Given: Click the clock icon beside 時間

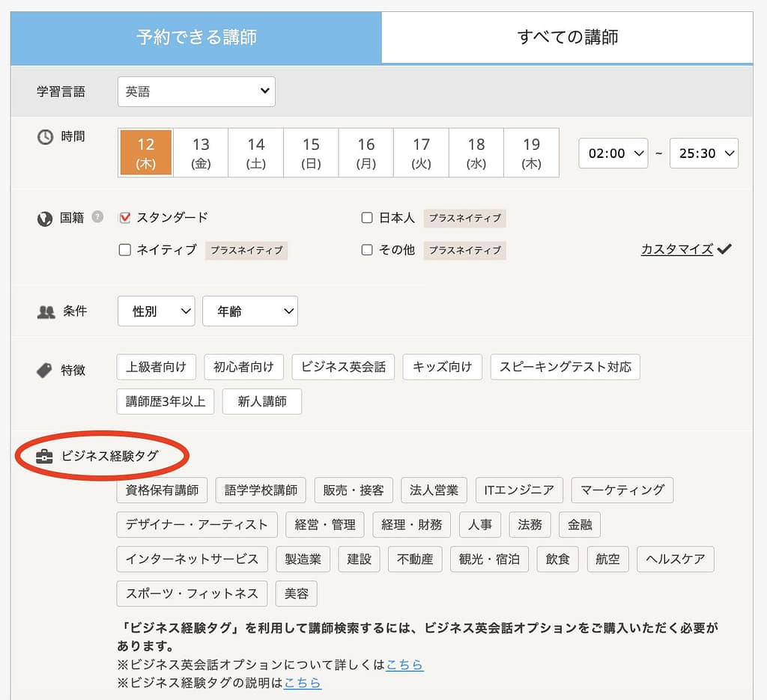Looking at the screenshot, I should pyautogui.click(x=44, y=137).
